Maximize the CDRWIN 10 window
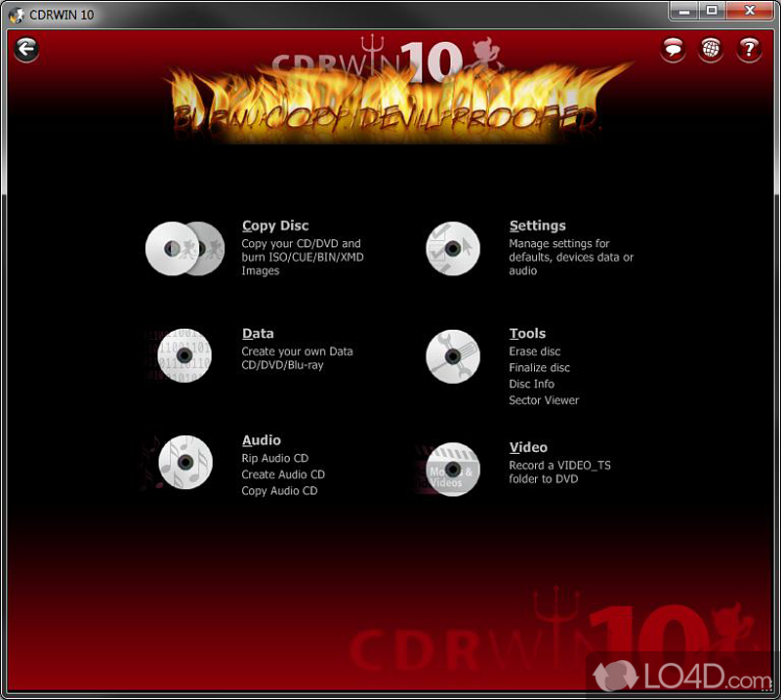 [x=713, y=11]
